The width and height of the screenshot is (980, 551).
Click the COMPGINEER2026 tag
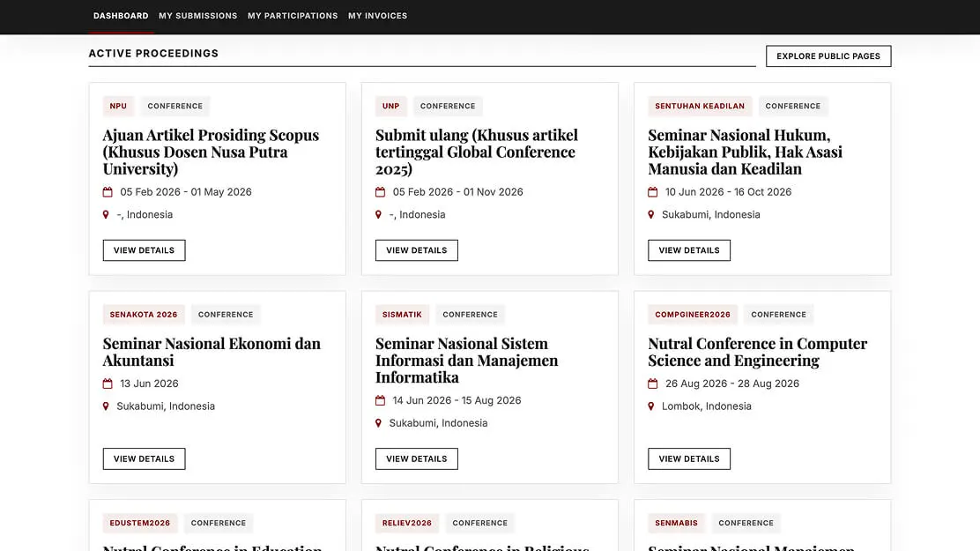693,315
